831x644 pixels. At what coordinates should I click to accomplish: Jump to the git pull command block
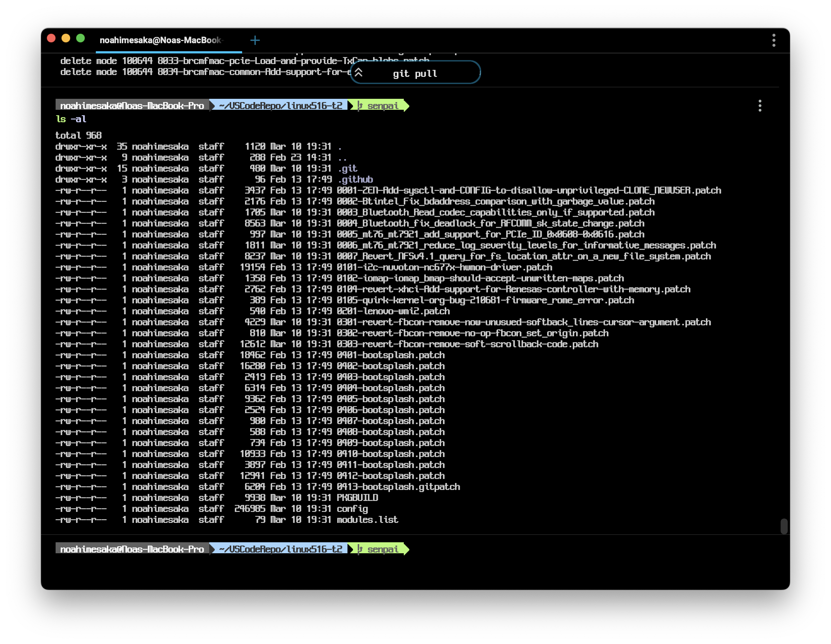[415, 73]
